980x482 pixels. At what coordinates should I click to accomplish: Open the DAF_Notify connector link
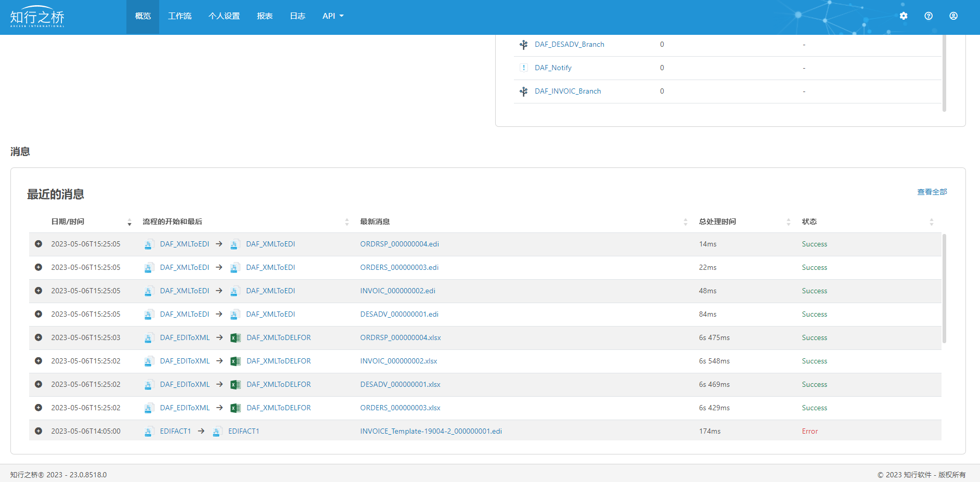tap(553, 68)
